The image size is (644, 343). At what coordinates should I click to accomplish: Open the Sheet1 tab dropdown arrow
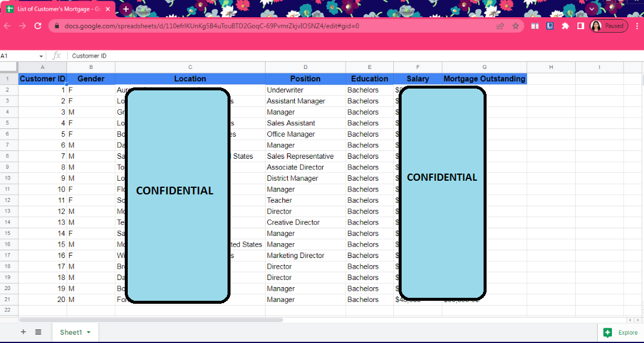(89, 332)
